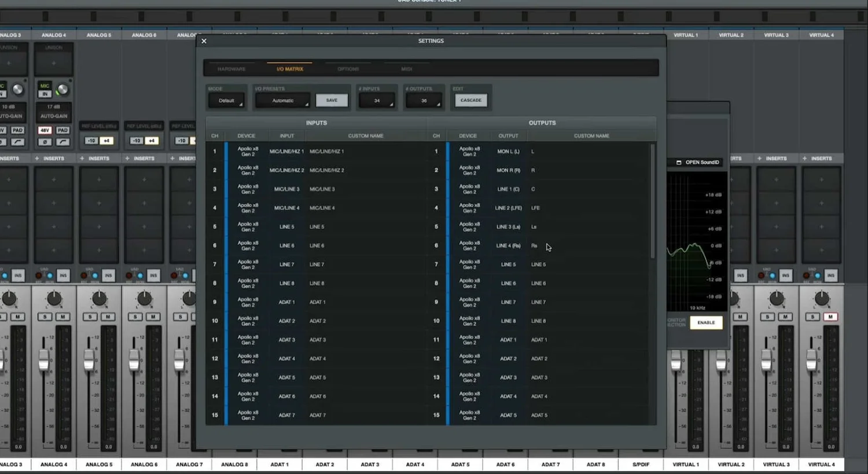Click the blue MON icon on VIRTUAL 2

pos(728,275)
